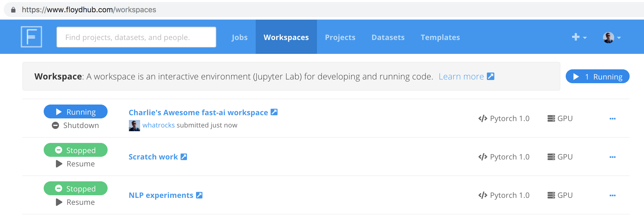Viewport: 644px width, 216px height.
Task: Open Charlie's Awesome fast-ai workspace link
Action: (198, 113)
